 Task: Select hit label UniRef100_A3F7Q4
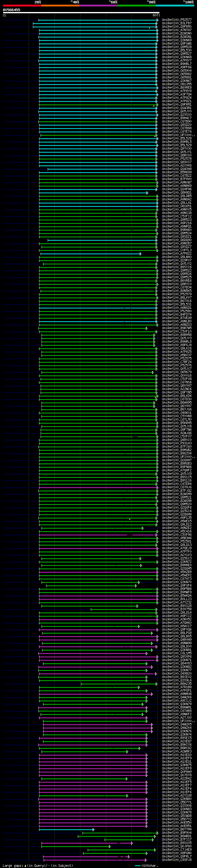click(x=177, y=94)
